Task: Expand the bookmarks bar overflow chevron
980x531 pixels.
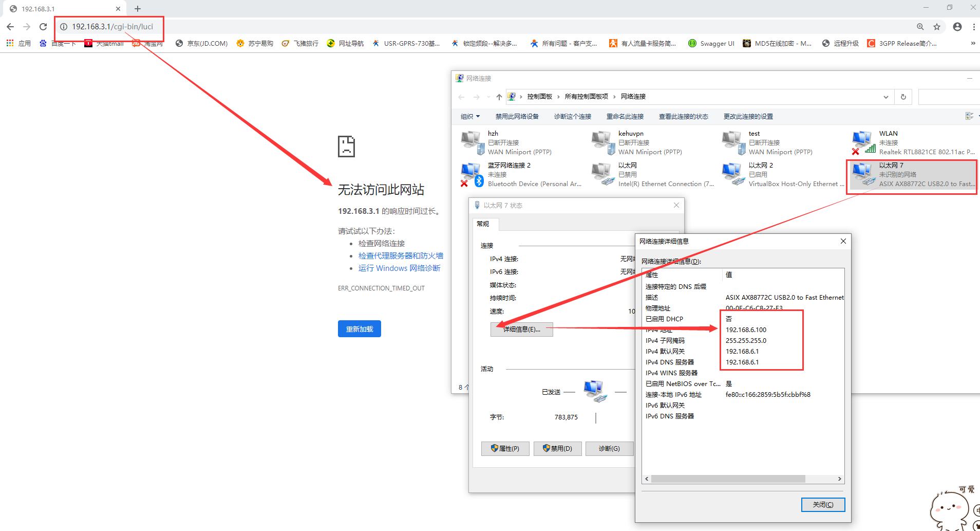Action: (973, 43)
